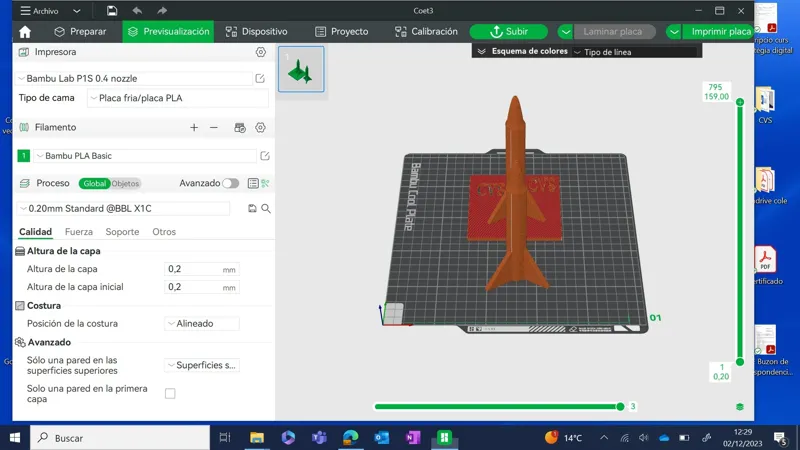Switch to the Otros settings tab
800x450 pixels.
point(164,232)
